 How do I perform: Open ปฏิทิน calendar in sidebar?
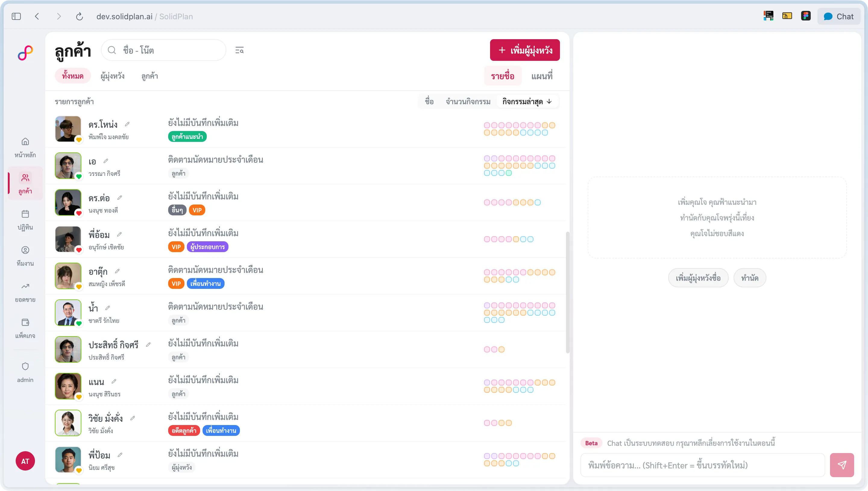click(x=25, y=220)
